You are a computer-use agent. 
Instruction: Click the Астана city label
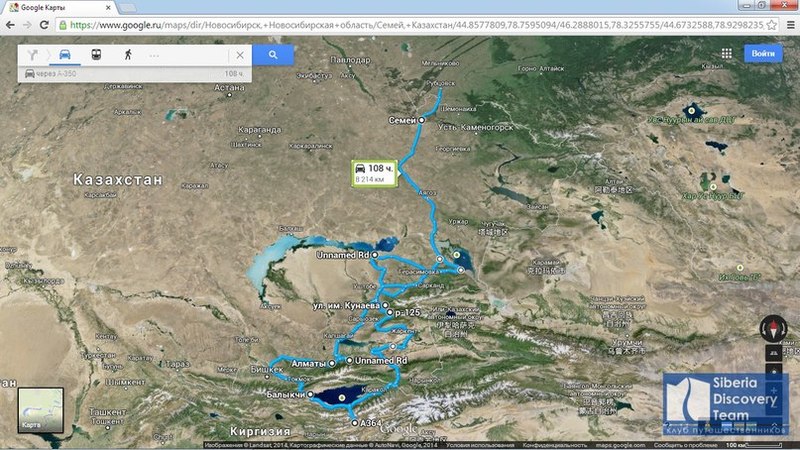[x=230, y=87]
